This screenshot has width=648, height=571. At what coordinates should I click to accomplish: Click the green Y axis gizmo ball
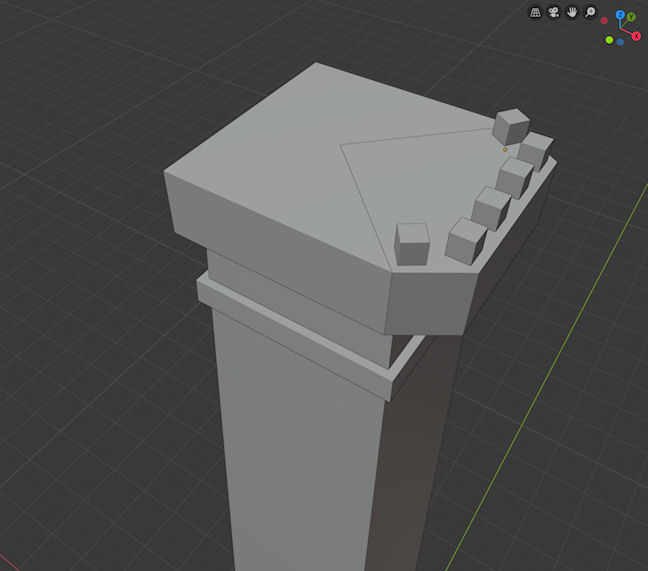pos(632,16)
